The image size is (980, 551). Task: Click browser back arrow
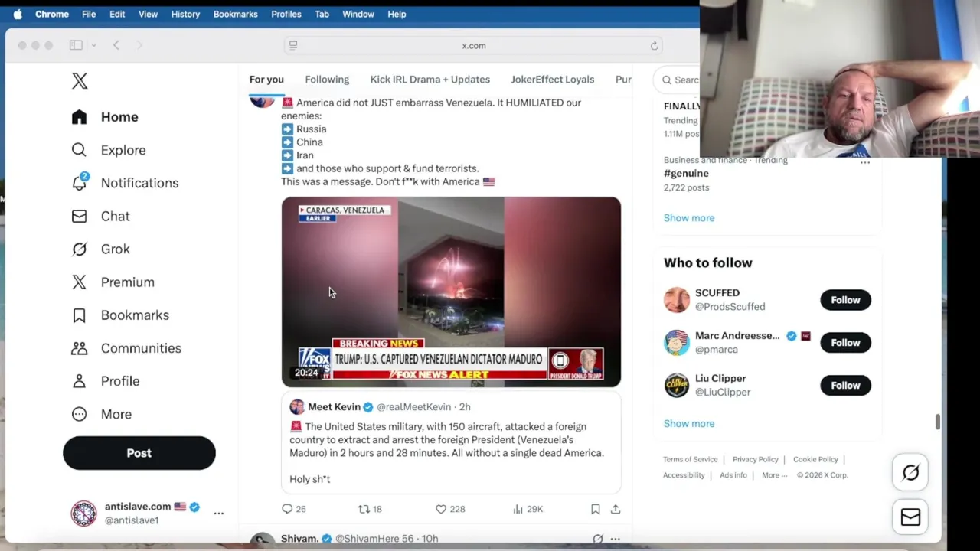pos(116,45)
